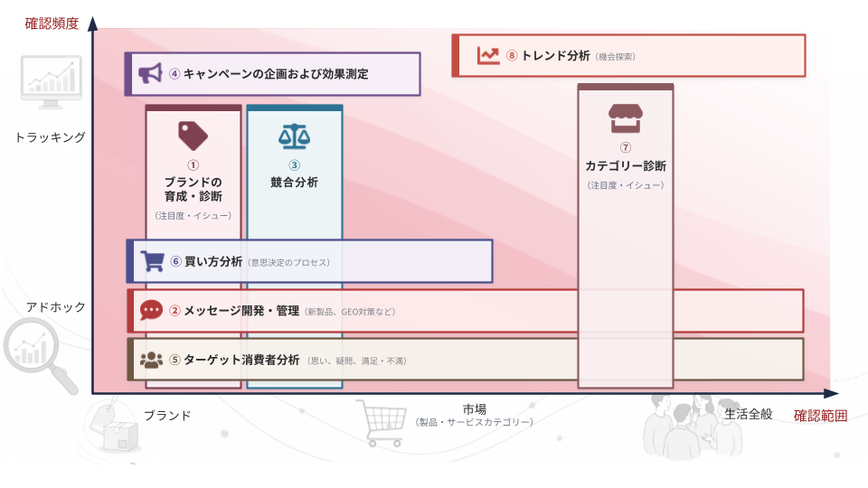Click the (製品・サービスカテゴリー) subtitle
The width and height of the screenshot is (868, 488).
475,422
